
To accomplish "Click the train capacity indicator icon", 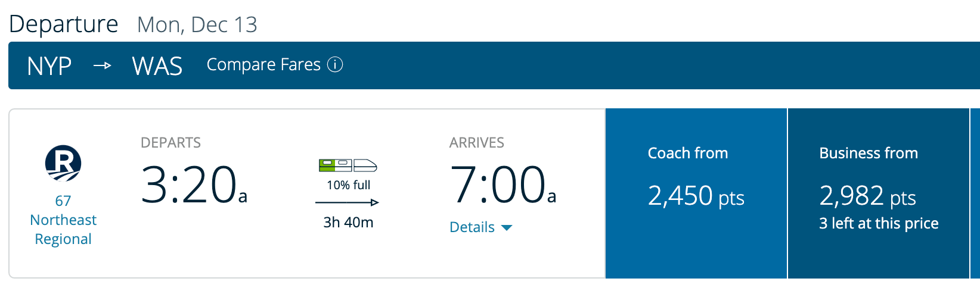I will click(x=348, y=165).
